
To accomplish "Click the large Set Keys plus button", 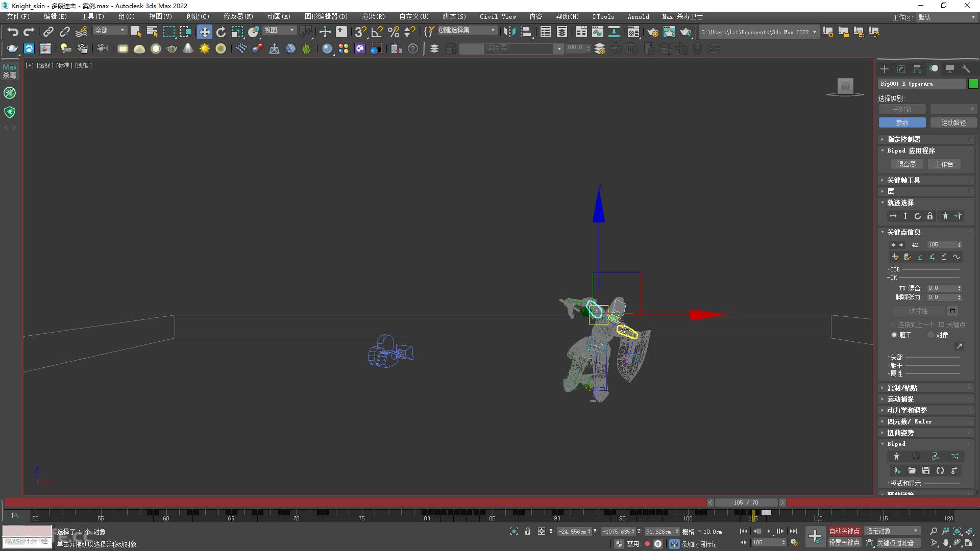I will (x=815, y=537).
